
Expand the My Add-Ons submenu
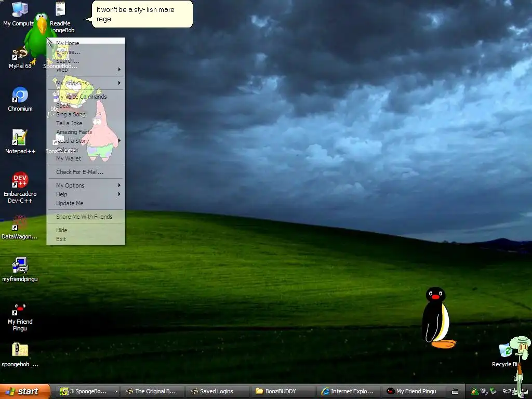86,83
